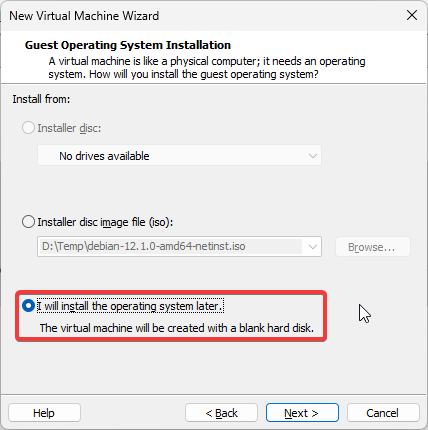Viewport: 428px width, 430px height.
Task: Click the Install from: label
Action: [41, 99]
